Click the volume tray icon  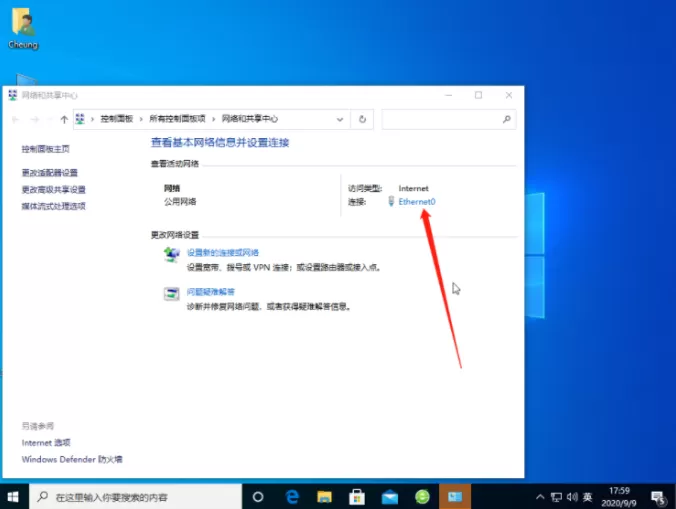coord(572,497)
